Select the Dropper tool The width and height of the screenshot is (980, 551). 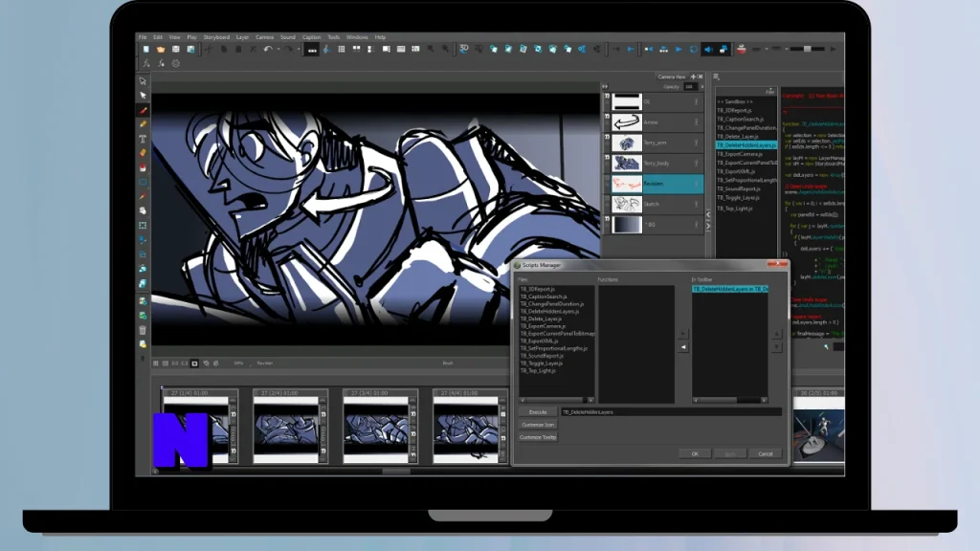[144, 196]
